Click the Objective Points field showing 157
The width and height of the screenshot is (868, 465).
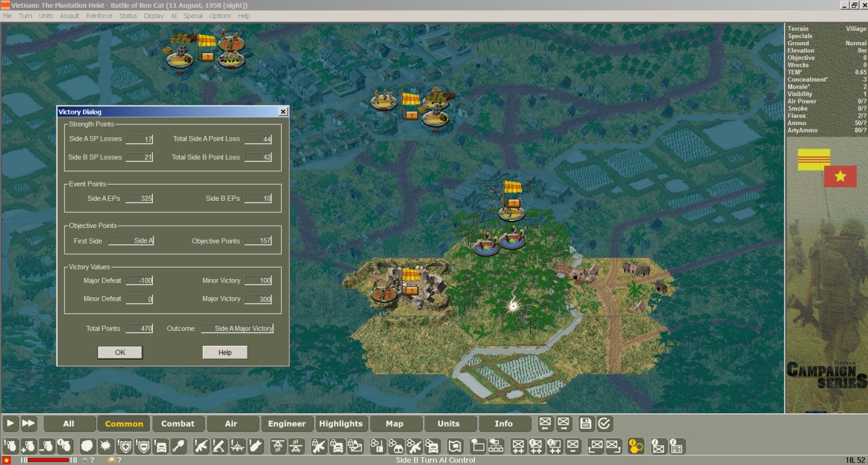click(x=258, y=241)
